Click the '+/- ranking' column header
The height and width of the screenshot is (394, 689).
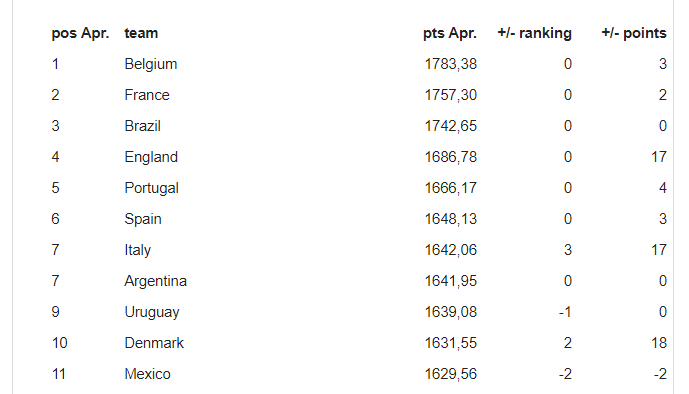(534, 33)
